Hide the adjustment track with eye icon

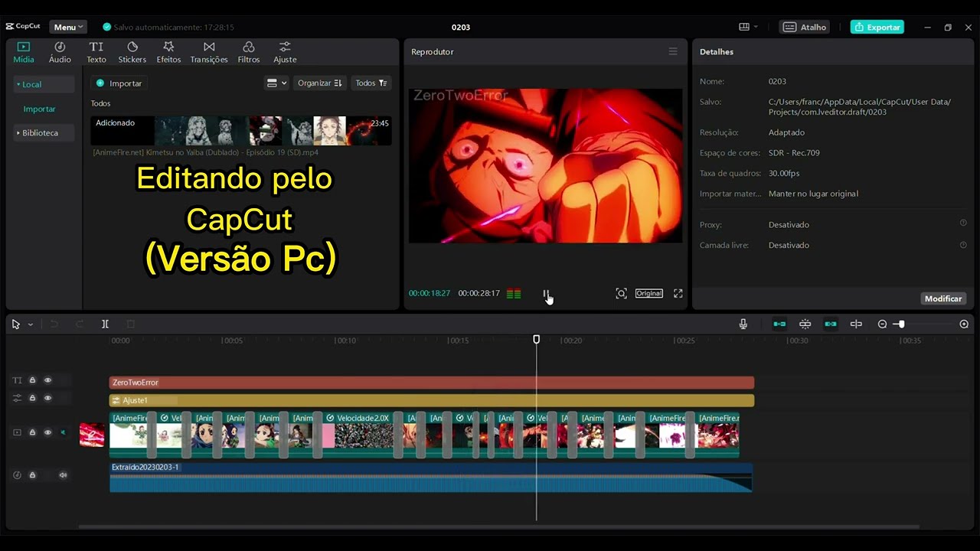[x=47, y=398]
